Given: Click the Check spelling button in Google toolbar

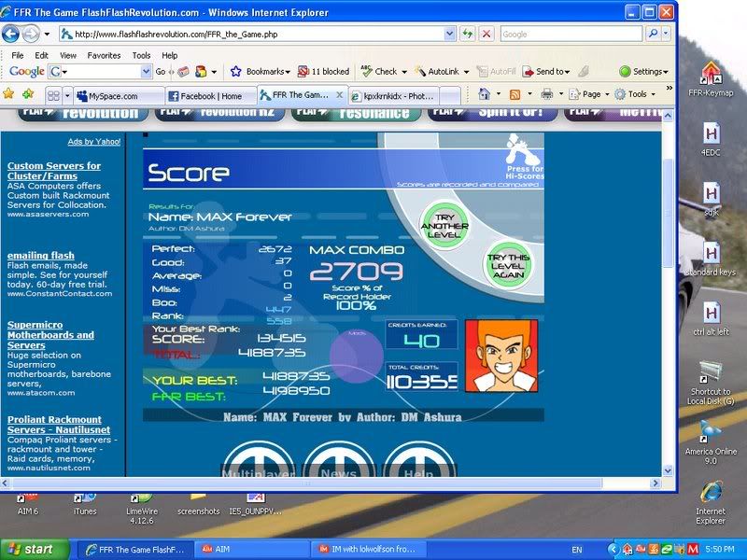Looking at the screenshot, I should click(380, 72).
